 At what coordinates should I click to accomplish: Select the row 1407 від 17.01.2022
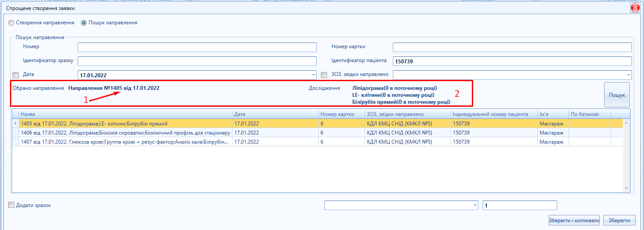click(317, 142)
